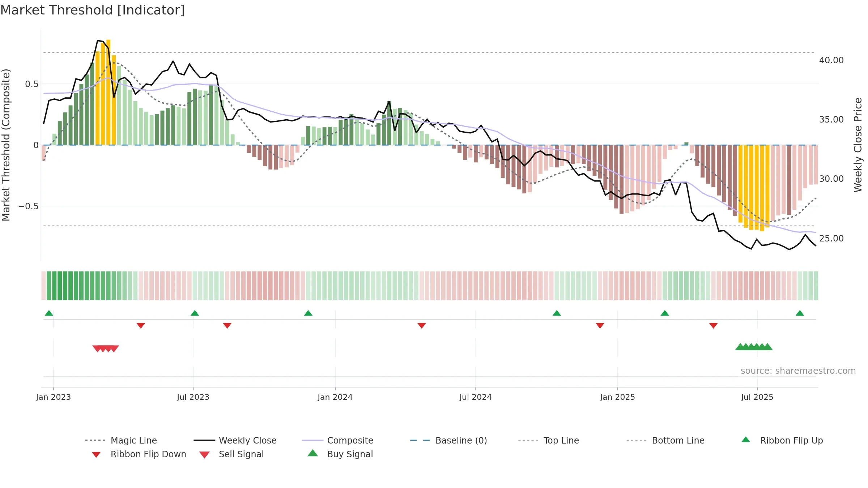The width and height of the screenshot is (868, 488).
Task: Click the ribbon flip down triangle in spring 2024
Action: (x=422, y=326)
